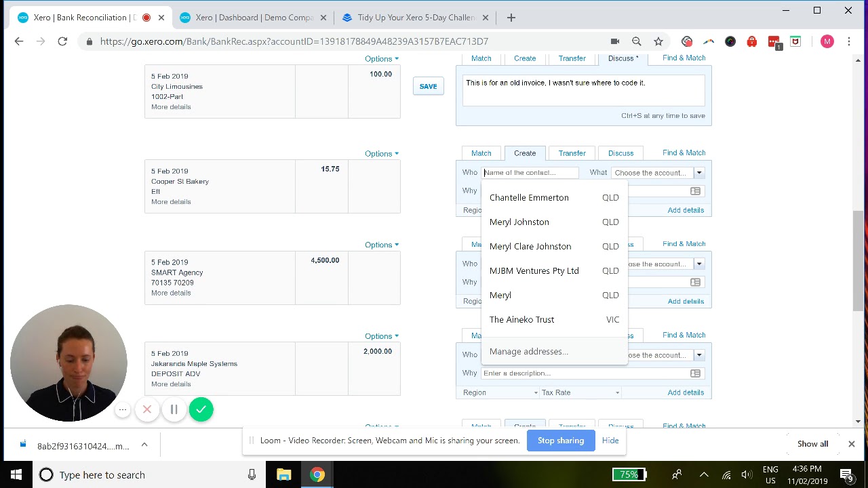
Task: Click Stop sharing button
Action: point(561,441)
